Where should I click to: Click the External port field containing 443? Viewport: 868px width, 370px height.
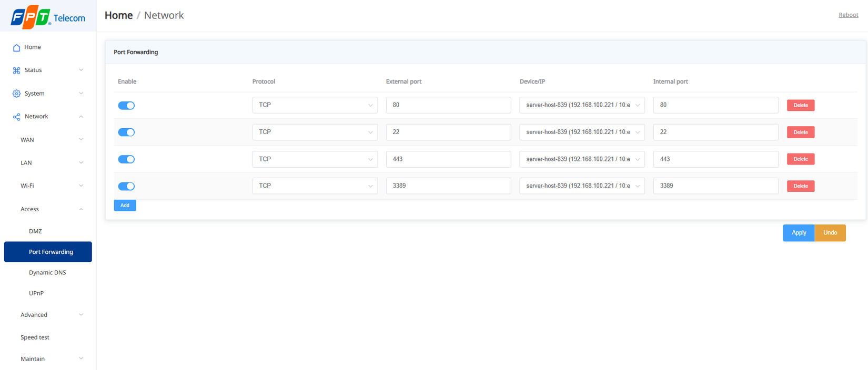coord(448,159)
